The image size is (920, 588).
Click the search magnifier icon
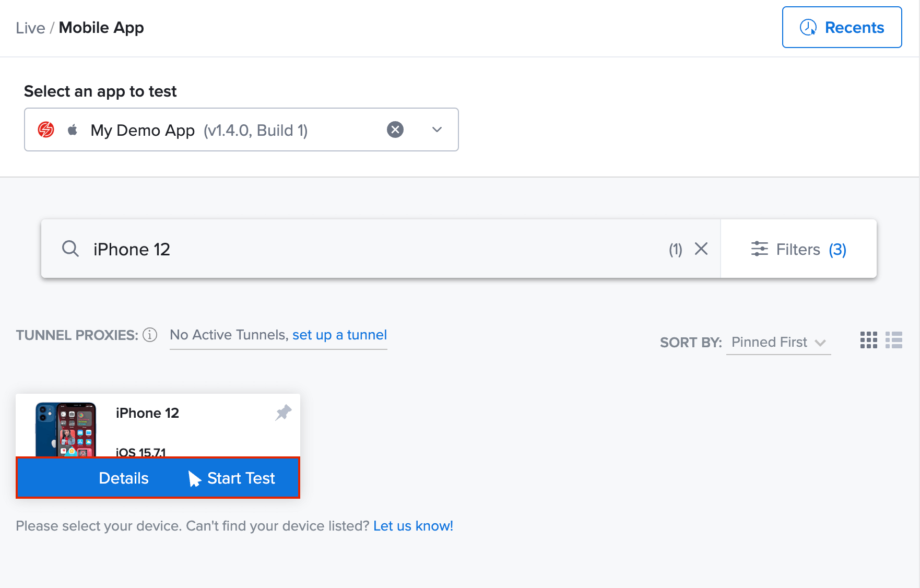coord(70,249)
